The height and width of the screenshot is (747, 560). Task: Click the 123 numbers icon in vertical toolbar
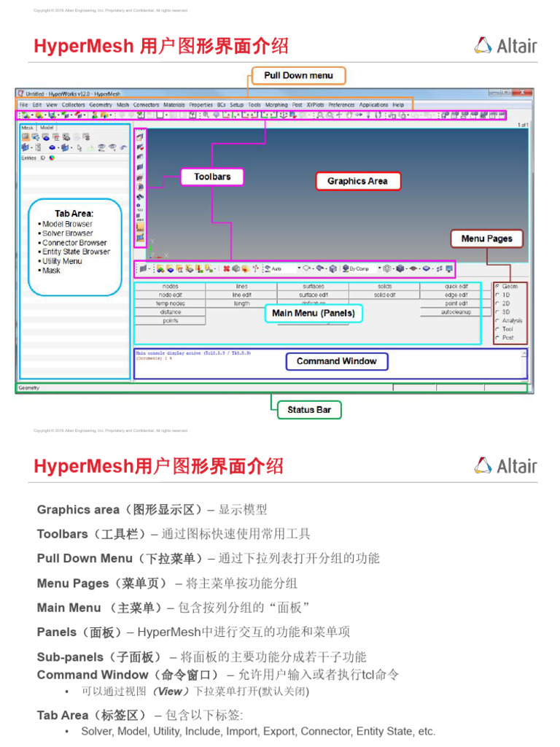(x=139, y=208)
